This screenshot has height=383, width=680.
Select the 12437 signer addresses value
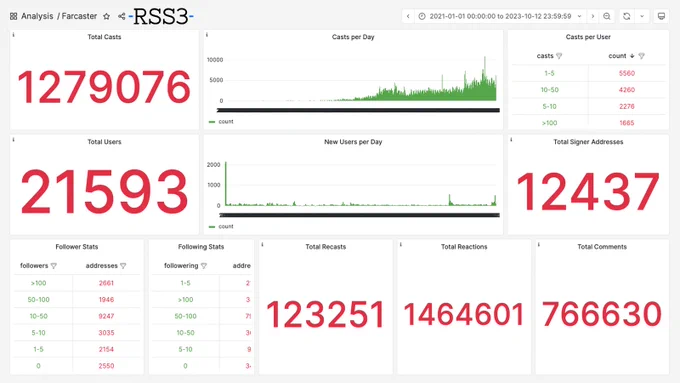pos(588,191)
